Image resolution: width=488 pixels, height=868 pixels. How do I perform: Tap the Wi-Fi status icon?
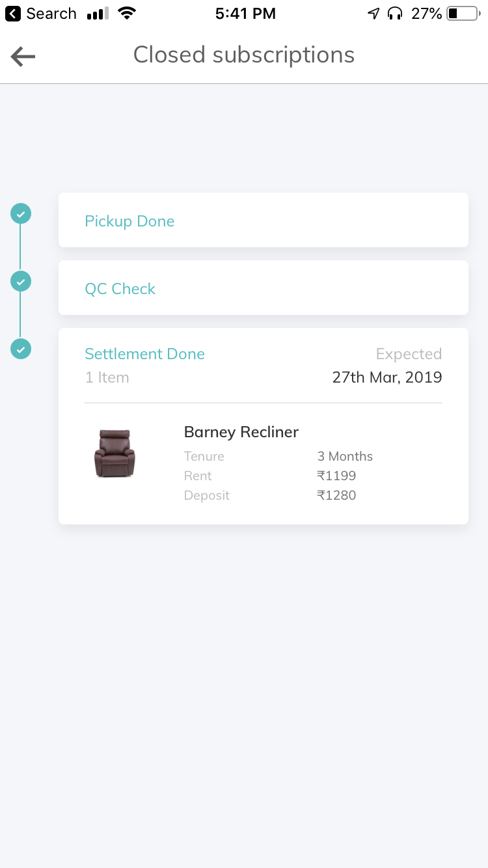coord(127,14)
